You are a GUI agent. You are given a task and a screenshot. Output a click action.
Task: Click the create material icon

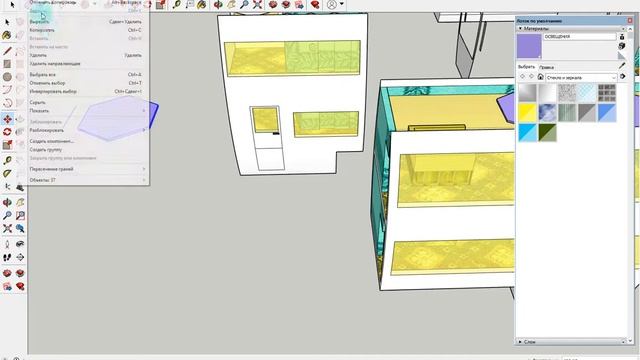coord(622,46)
